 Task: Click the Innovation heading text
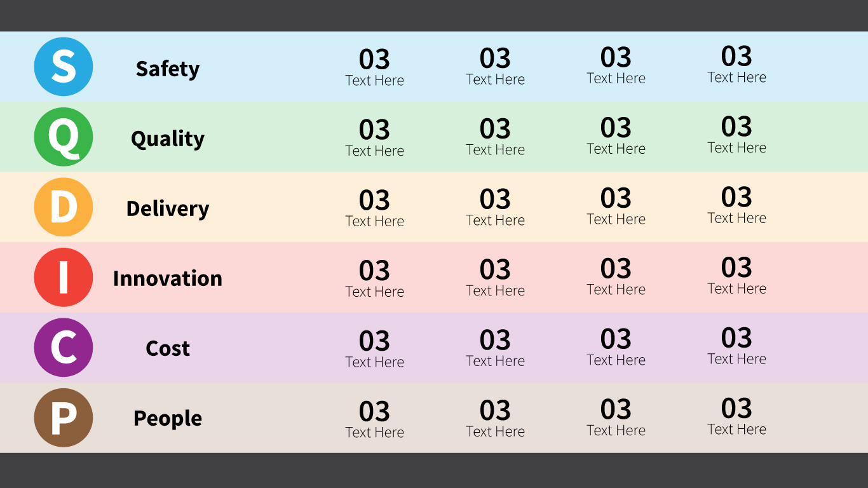[x=168, y=278]
